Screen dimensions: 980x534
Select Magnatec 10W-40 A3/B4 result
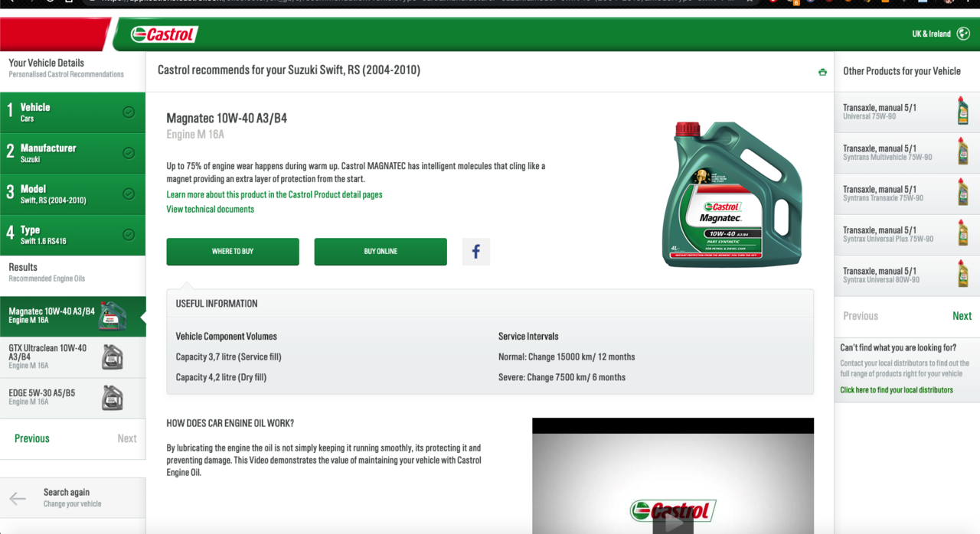click(73, 316)
